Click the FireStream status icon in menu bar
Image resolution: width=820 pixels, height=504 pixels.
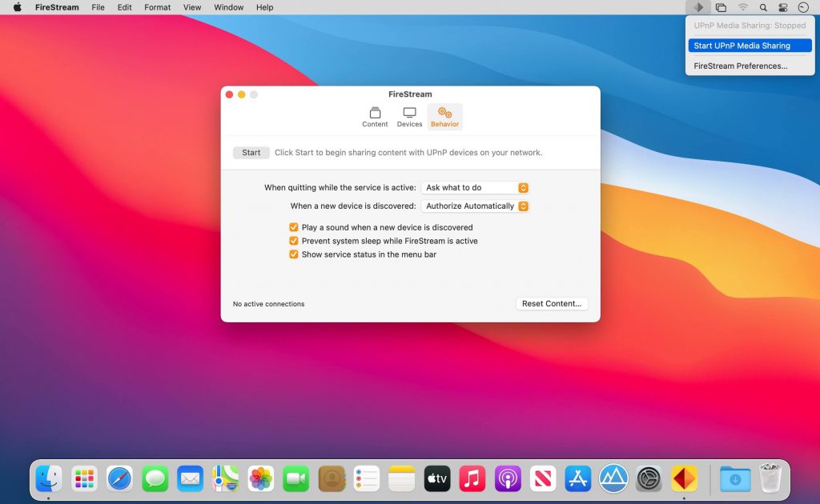click(x=698, y=7)
